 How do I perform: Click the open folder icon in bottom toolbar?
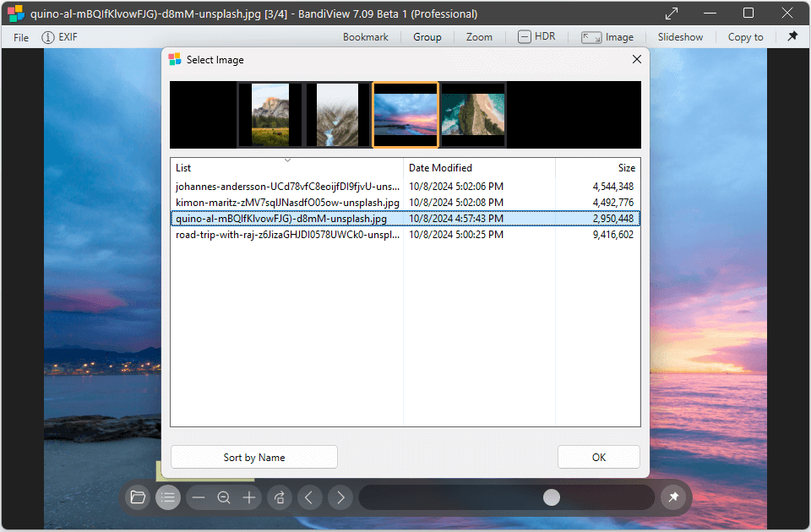click(x=138, y=497)
